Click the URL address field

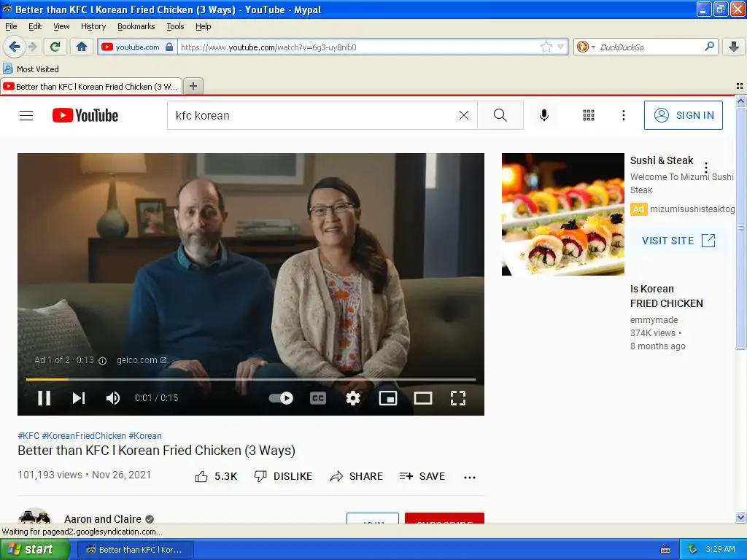tap(358, 47)
